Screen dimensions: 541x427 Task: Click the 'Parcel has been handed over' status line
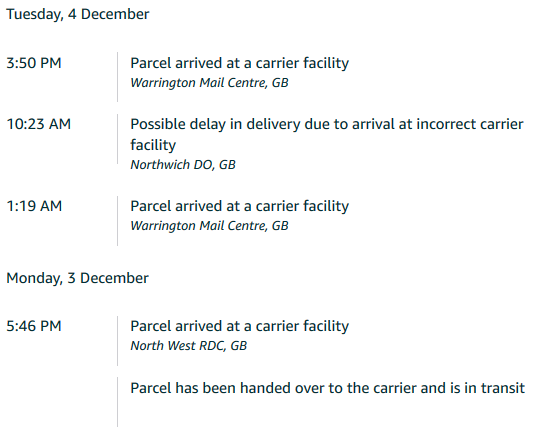(x=327, y=388)
